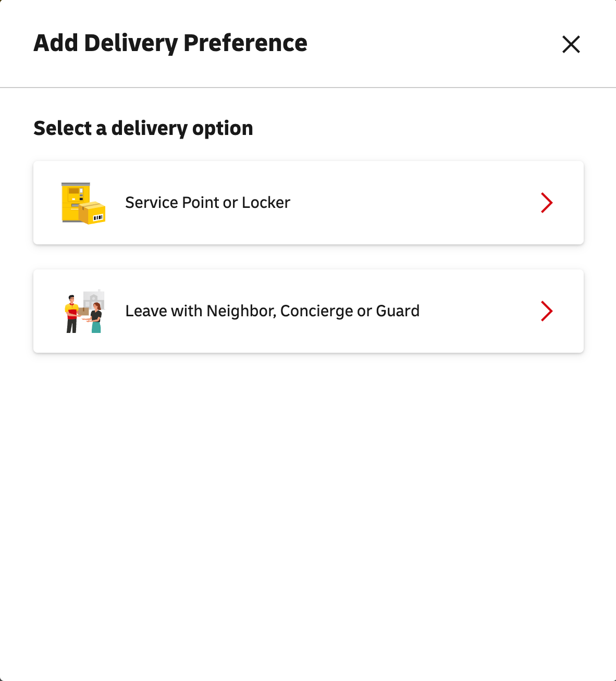
Task: Select the Service Point or Locker delivery option
Action: [x=309, y=203]
